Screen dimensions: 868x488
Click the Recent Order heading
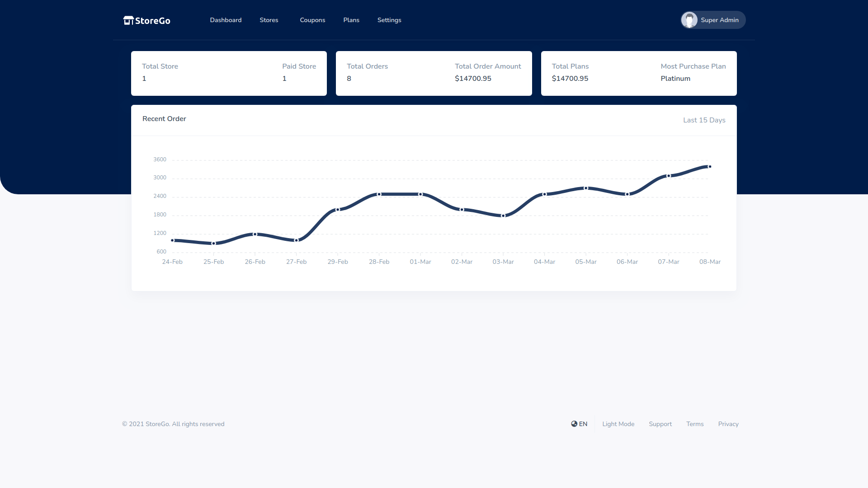coord(164,119)
